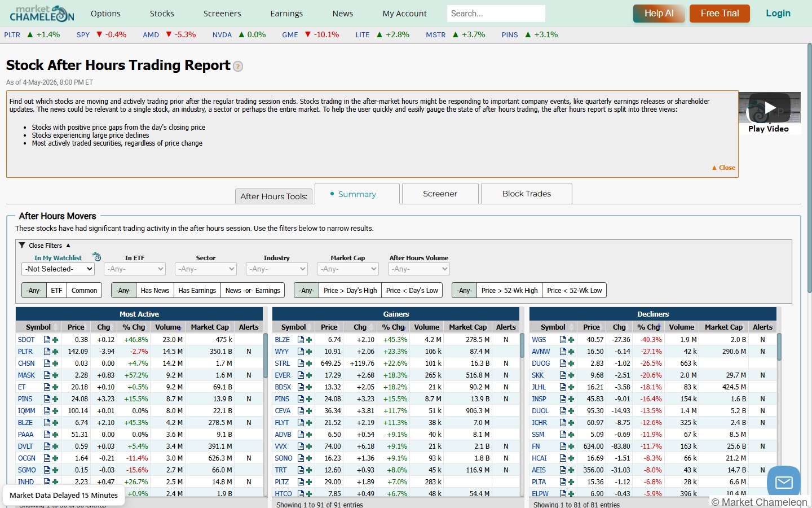The width and height of the screenshot is (812, 508).
Task: Open the Screeners menu
Action: coord(222,14)
